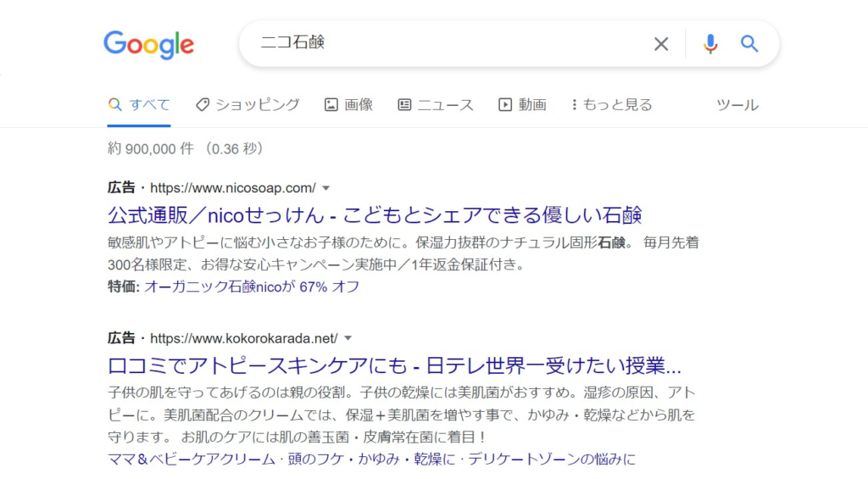Expand dropdown arrow beside nicosoap.com URL
This screenshot has height=479, width=868.
tap(326, 188)
